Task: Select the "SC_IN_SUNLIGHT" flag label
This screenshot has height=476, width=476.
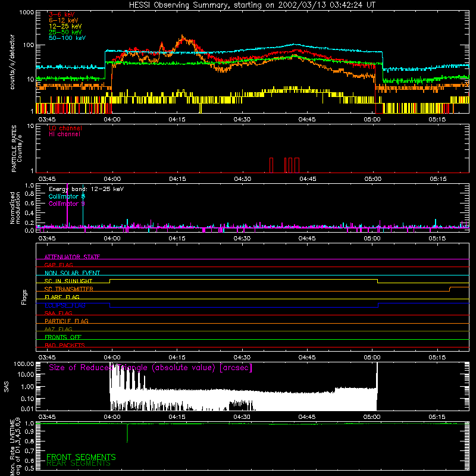Action: click(68, 281)
